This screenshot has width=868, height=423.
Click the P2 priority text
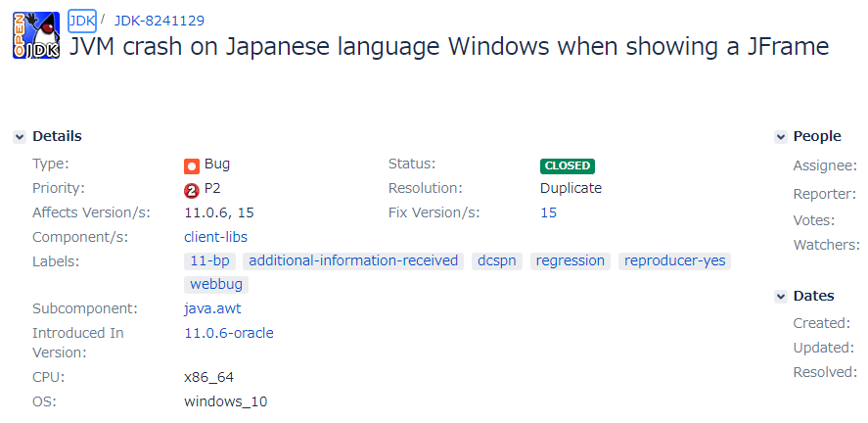tap(212, 188)
